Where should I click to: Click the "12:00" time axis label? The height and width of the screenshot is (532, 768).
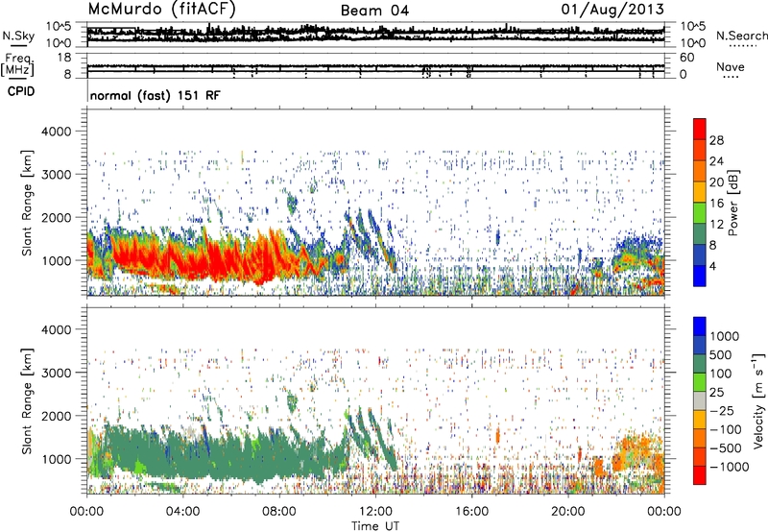375,512
